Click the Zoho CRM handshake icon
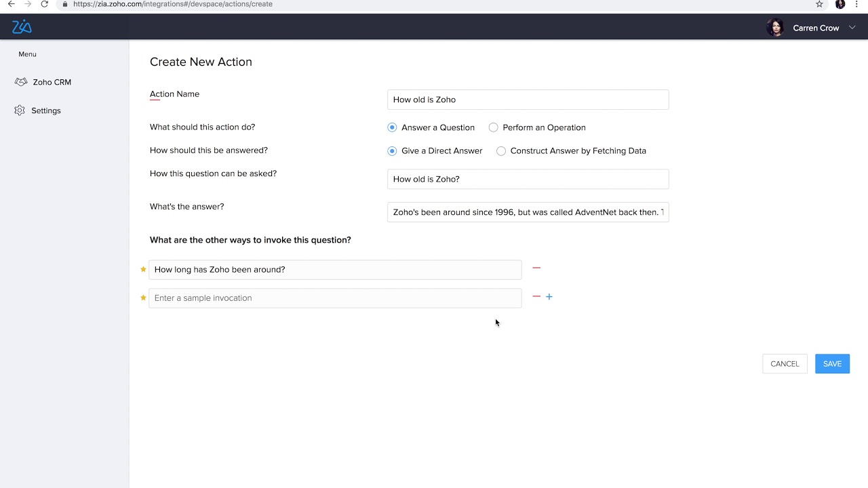Screen dimensions: 868x488 point(20,82)
